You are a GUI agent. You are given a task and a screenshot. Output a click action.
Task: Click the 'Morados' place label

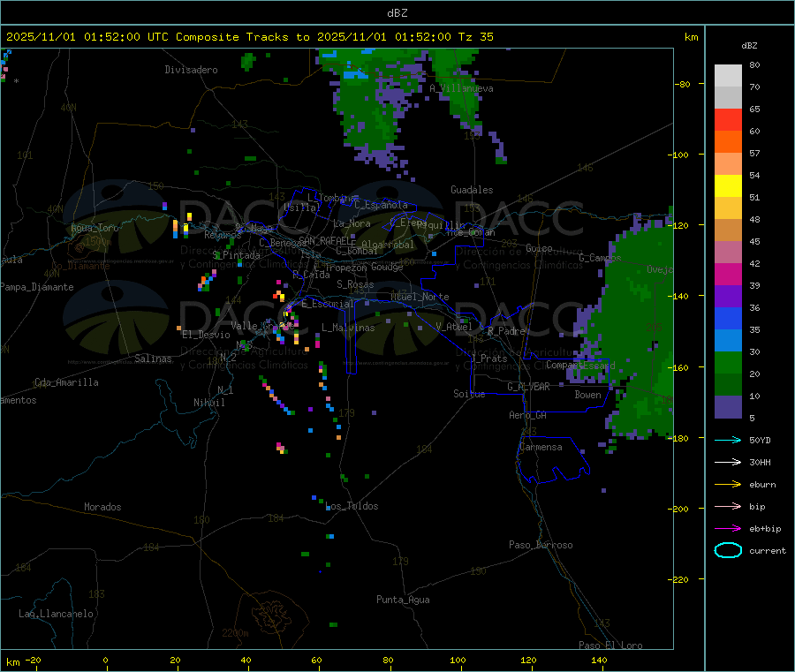(x=102, y=507)
